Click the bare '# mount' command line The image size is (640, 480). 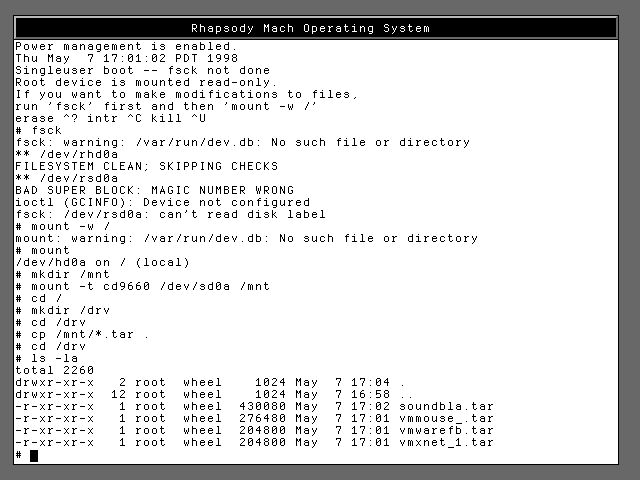pyautogui.click(x=43, y=250)
